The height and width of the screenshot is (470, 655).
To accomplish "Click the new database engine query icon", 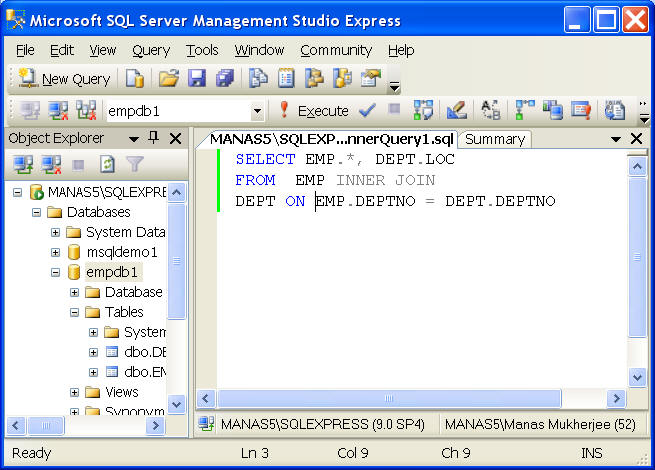I will pyautogui.click(x=134, y=79).
